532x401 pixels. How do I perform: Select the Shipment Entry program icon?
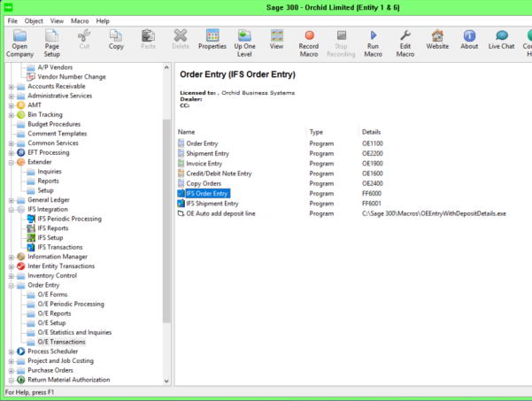[181, 153]
